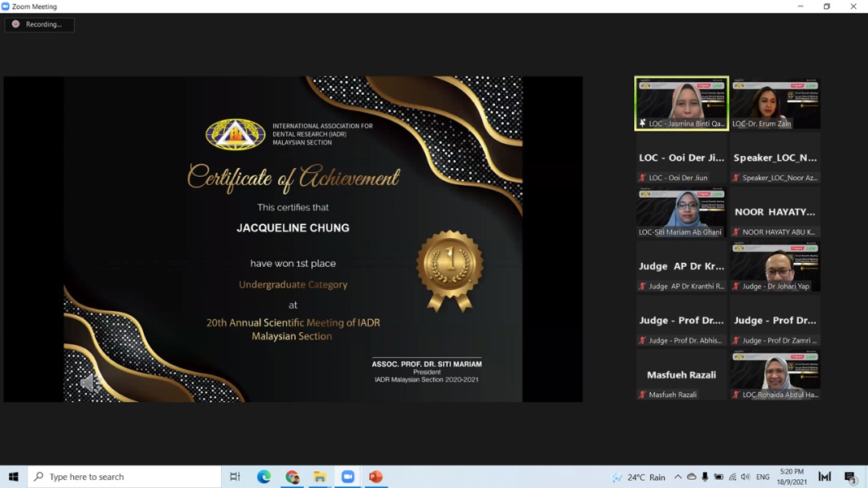
Task: Click the IADR logo on the certificate
Action: [235, 134]
